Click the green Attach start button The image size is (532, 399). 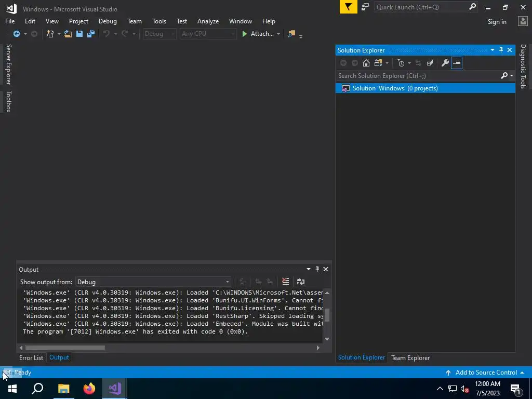(258, 34)
